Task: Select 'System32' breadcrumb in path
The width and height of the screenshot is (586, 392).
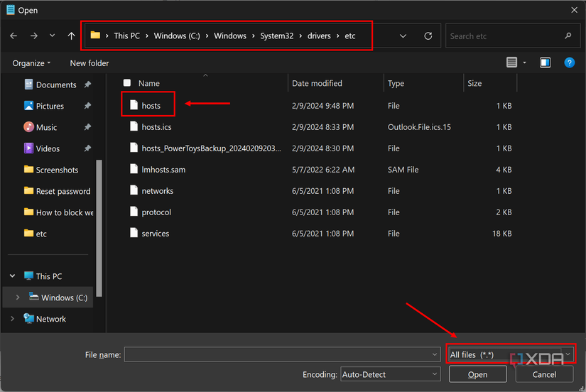Action: pos(276,36)
